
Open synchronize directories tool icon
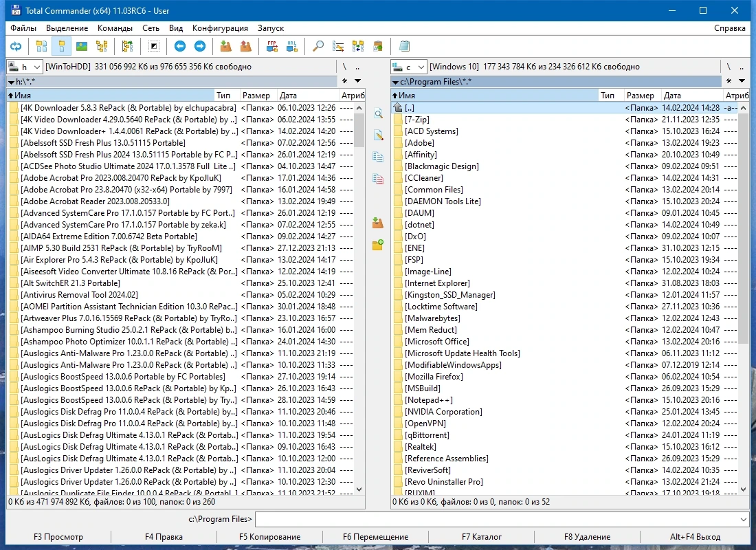click(358, 46)
